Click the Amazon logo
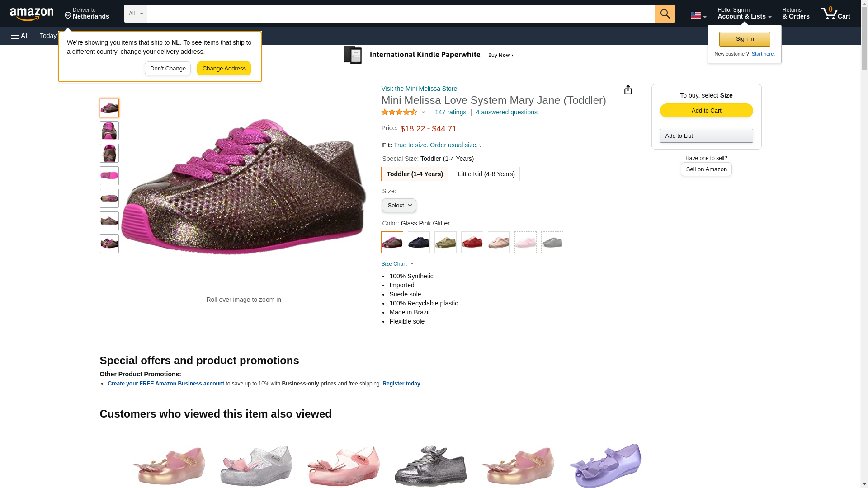The image size is (868, 488). [32, 14]
